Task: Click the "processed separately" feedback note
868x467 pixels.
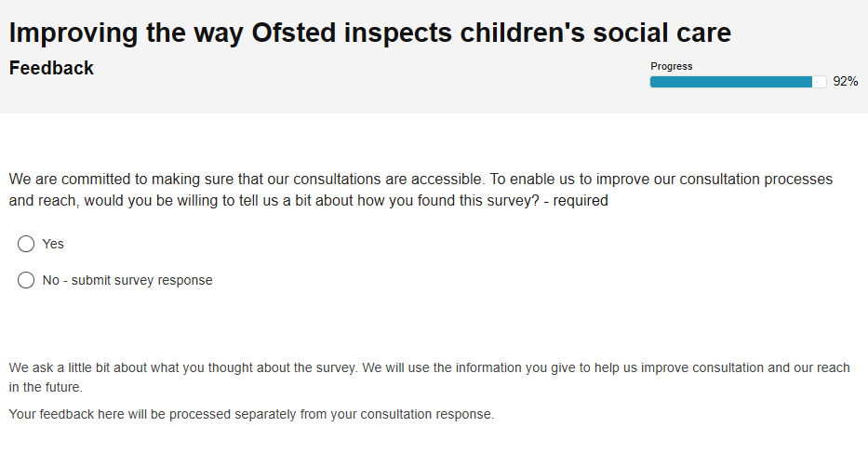Action: coord(251,414)
